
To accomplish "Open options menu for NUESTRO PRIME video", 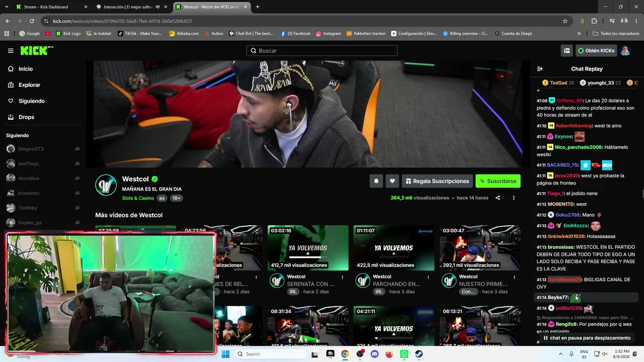I will coord(514,277).
